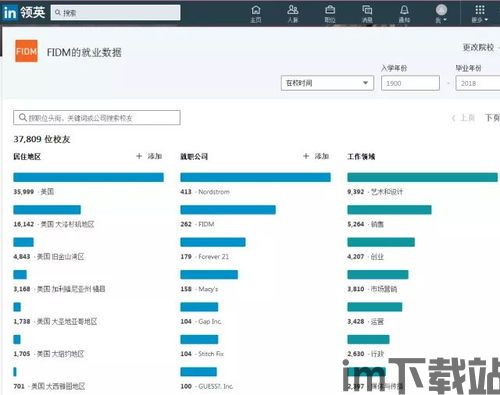500x395 pixels.
Task: Click the 下页 next page link
Action: [492, 118]
